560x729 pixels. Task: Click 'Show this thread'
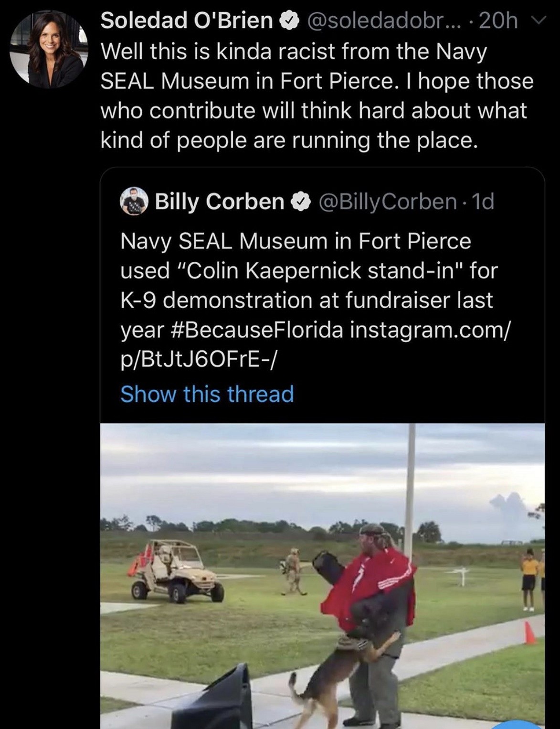coord(207,395)
